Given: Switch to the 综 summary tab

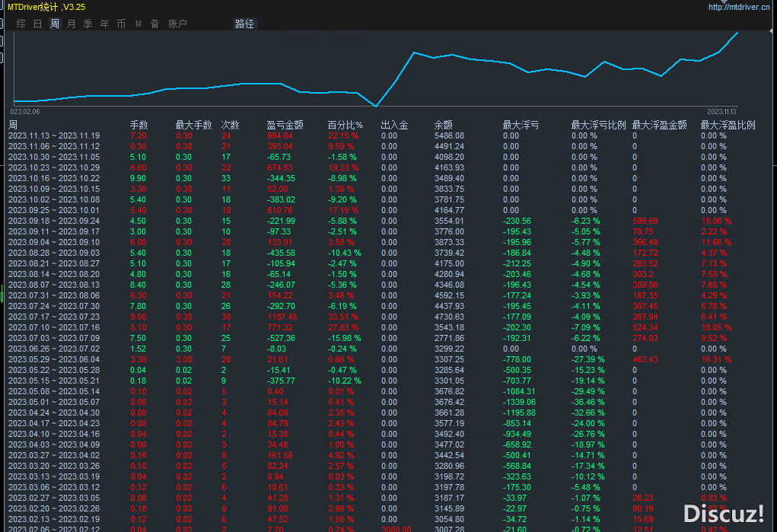Looking at the screenshot, I should click(21, 24).
